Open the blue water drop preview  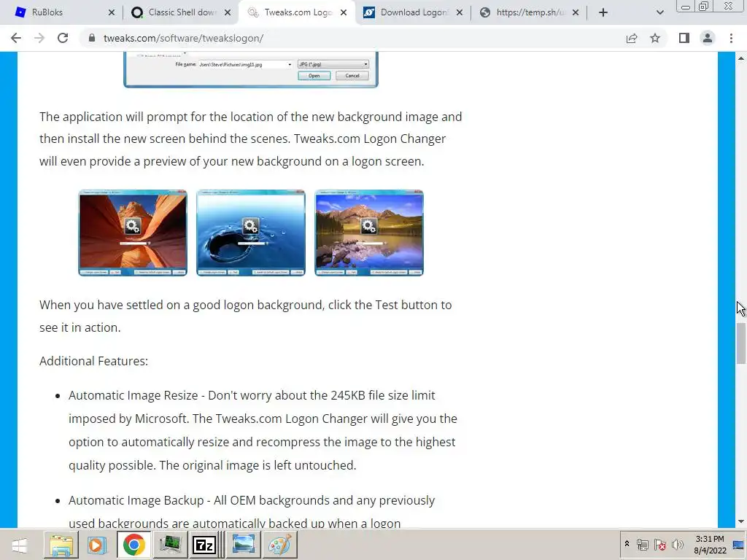point(251,233)
